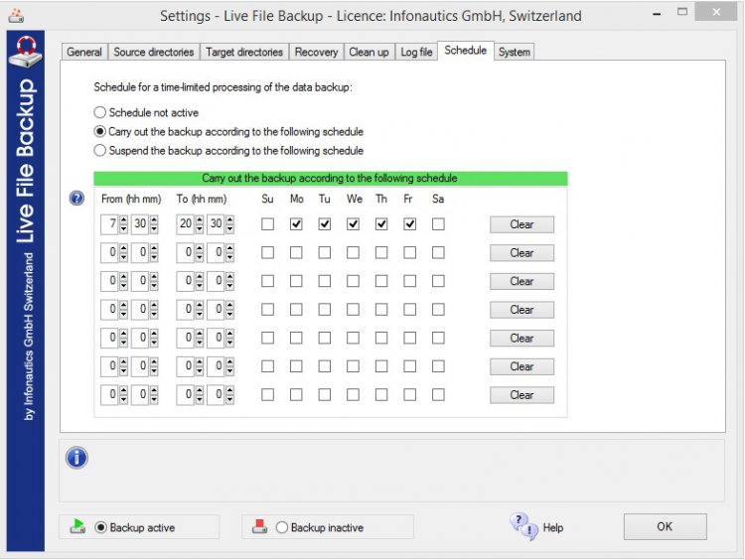Check Sunday in the last schedule row
745x560 pixels.
click(267, 395)
